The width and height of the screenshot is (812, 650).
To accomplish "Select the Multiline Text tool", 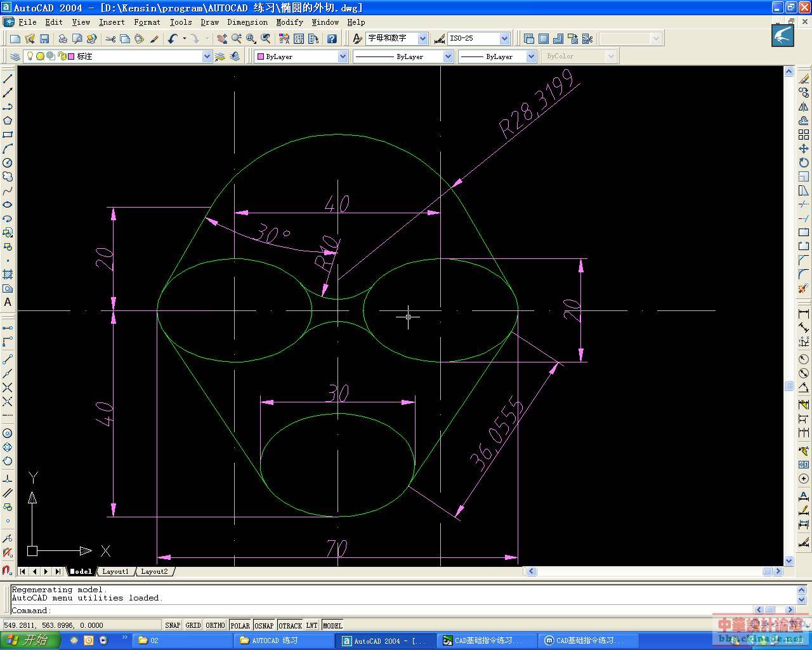I will click(8, 302).
